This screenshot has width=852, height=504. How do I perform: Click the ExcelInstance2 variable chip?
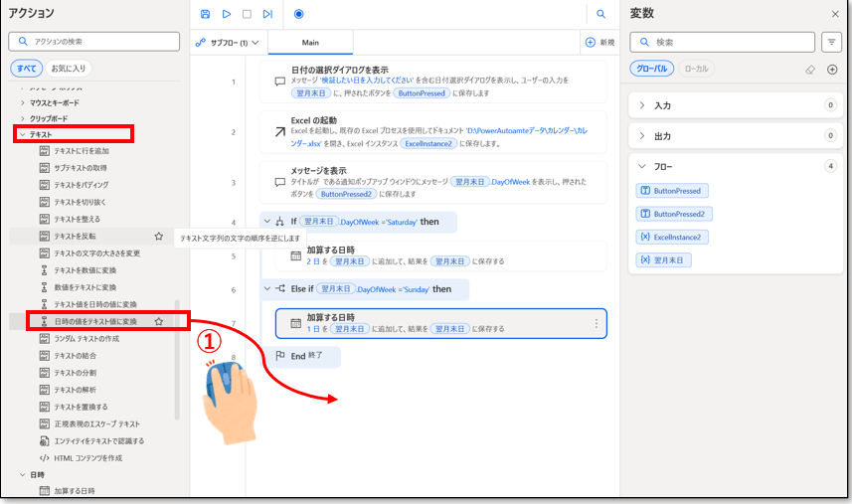[675, 237]
